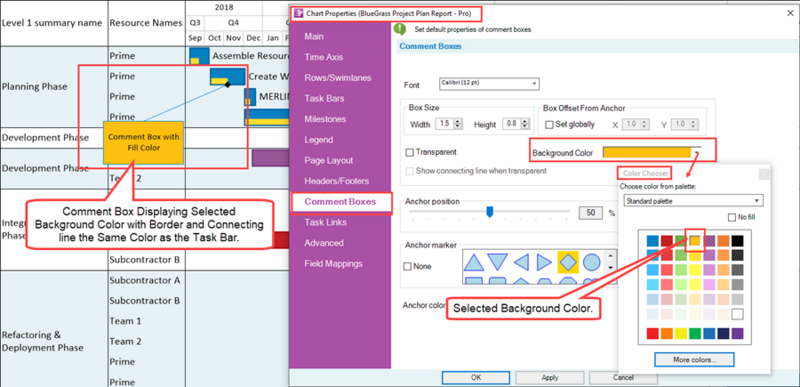800x387 pixels.
Task: Open the Background Color dropdown arrow
Action: [x=697, y=152]
